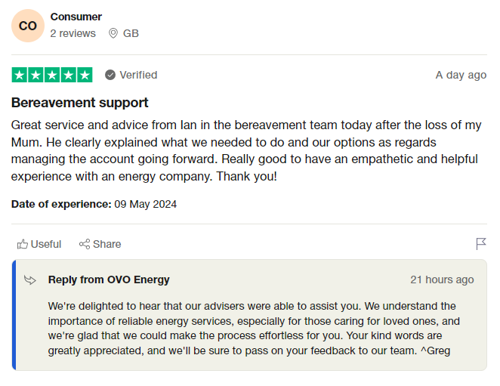This screenshot has width=500, height=386.
Task: Click the location pin icon beside GB
Action: pos(113,33)
